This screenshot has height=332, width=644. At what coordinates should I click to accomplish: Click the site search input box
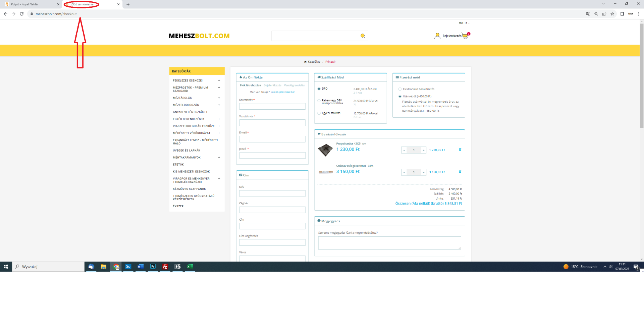click(316, 36)
